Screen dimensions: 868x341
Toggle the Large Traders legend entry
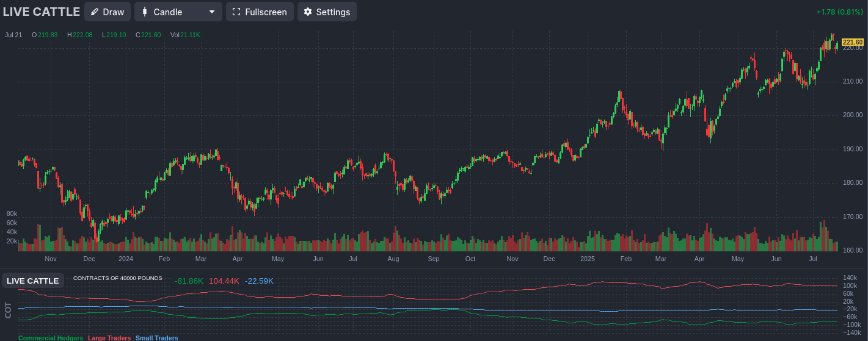point(109,338)
